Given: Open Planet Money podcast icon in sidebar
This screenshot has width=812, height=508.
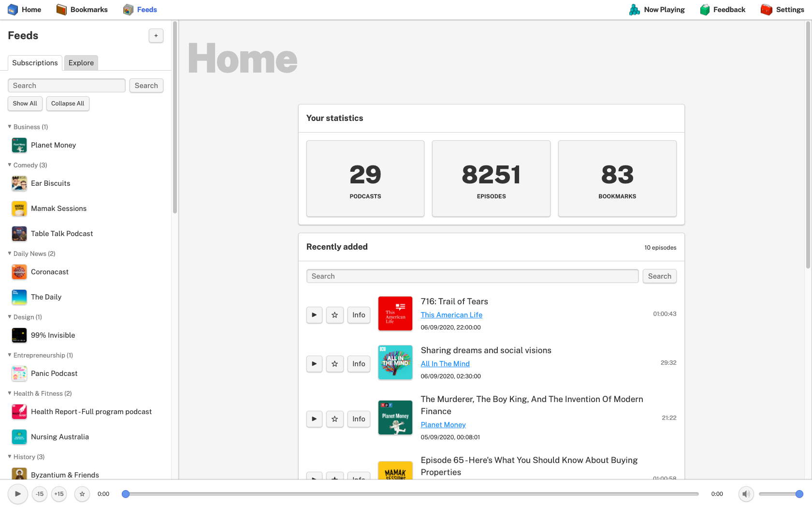Looking at the screenshot, I should click(x=19, y=145).
